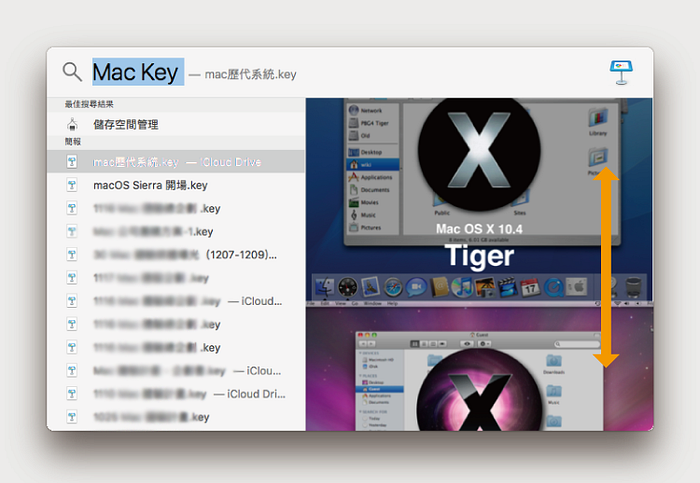Click System Preferences icon in Tiger preview dock
The height and width of the screenshot is (483, 700).
(x=577, y=287)
